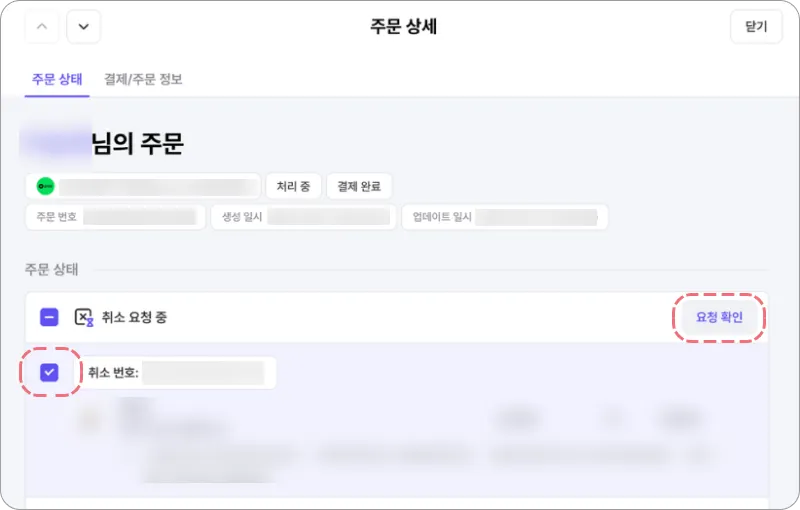Image resolution: width=800 pixels, height=510 pixels.
Task: Select the 생성 일시 field
Action: [x=304, y=217]
